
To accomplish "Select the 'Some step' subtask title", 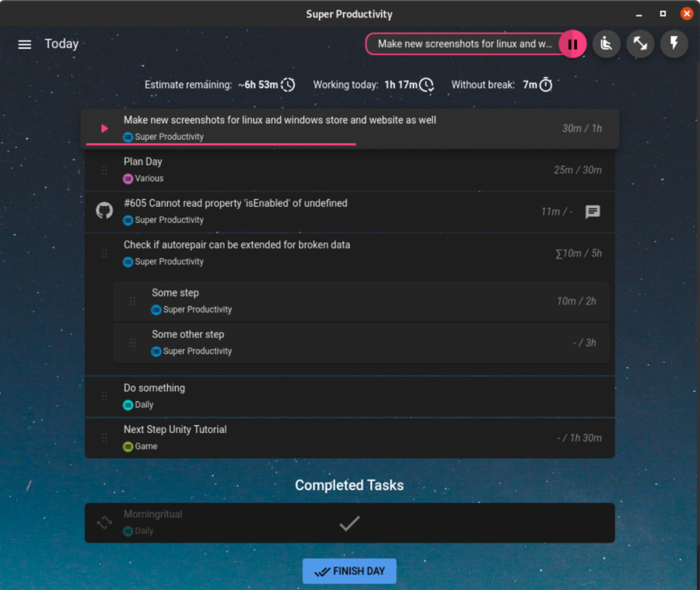I will [176, 292].
